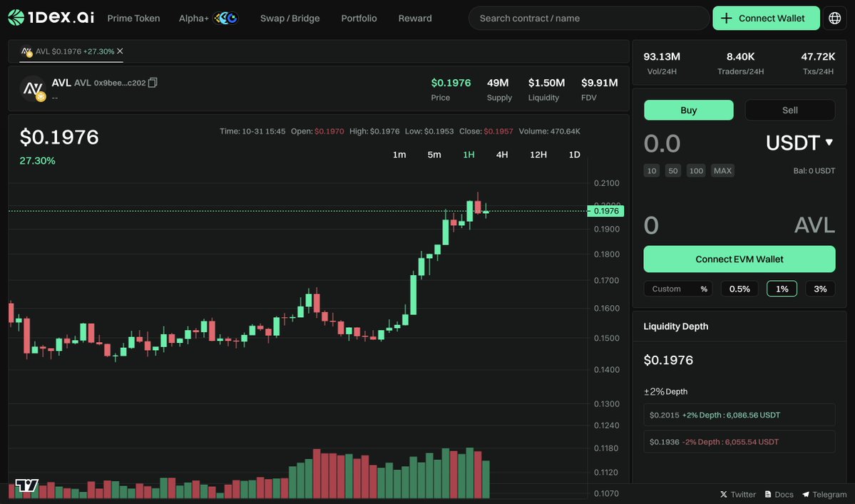Screen dimensions: 855x504
Task: Close the AVL $0.1976 chart tab
Action: [119, 51]
